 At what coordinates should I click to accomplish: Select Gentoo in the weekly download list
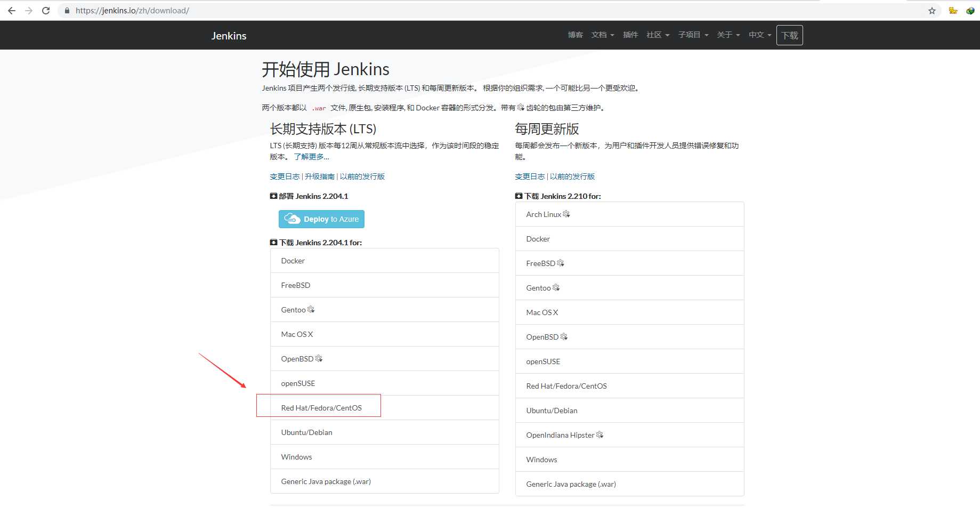(x=630, y=288)
